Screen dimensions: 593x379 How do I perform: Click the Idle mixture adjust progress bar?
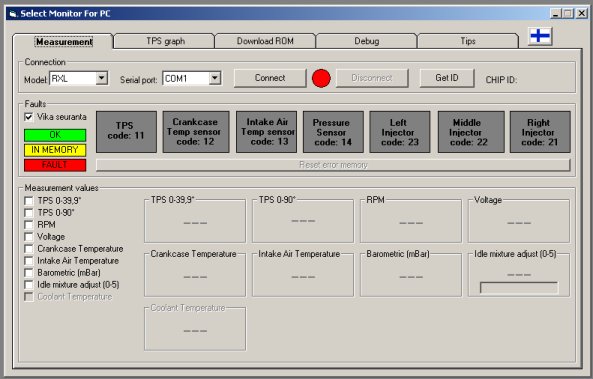pyautogui.click(x=518, y=288)
